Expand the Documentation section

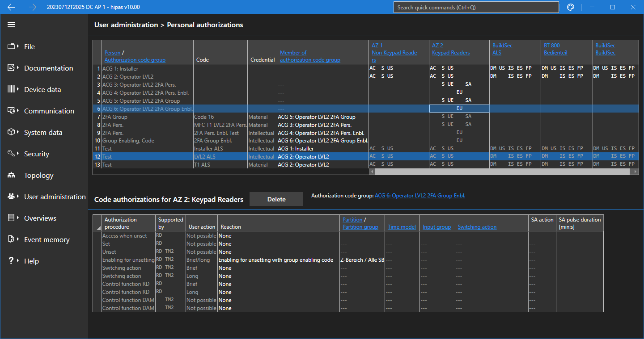[48, 68]
